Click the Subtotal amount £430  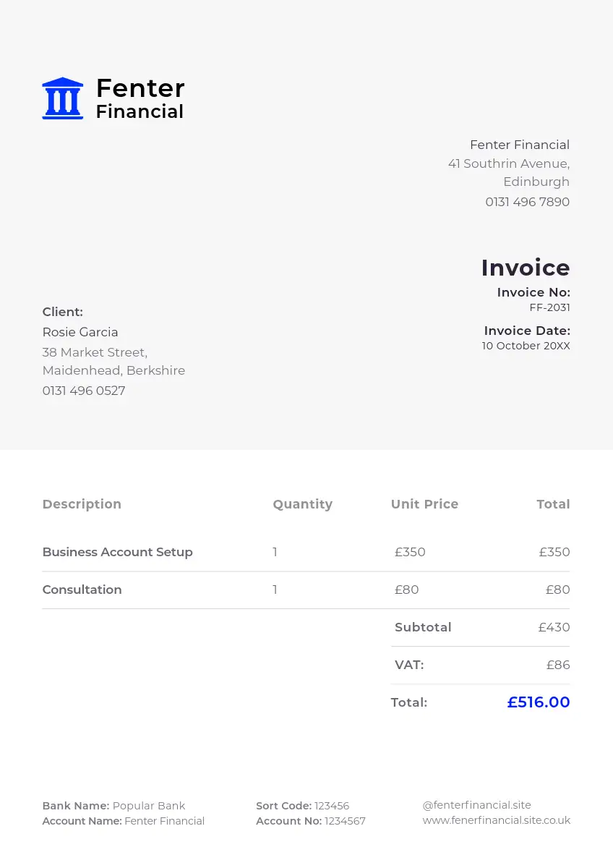pyautogui.click(x=554, y=627)
